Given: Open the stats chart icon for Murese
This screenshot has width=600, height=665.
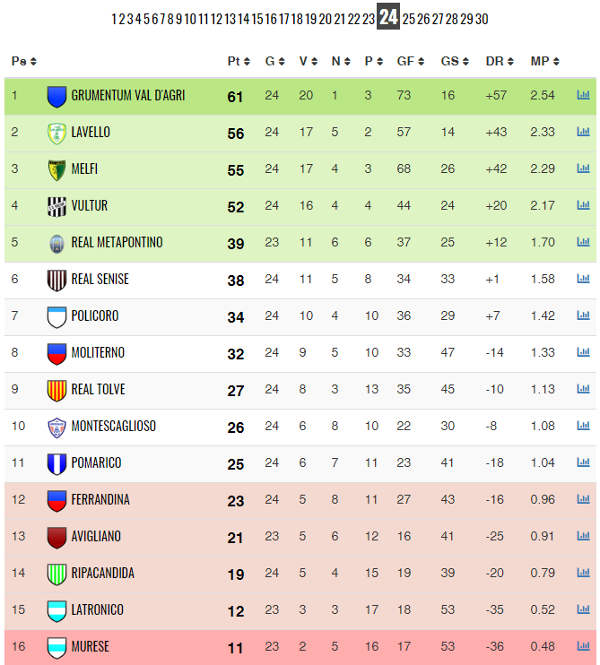Looking at the screenshot, I should 583,646.
